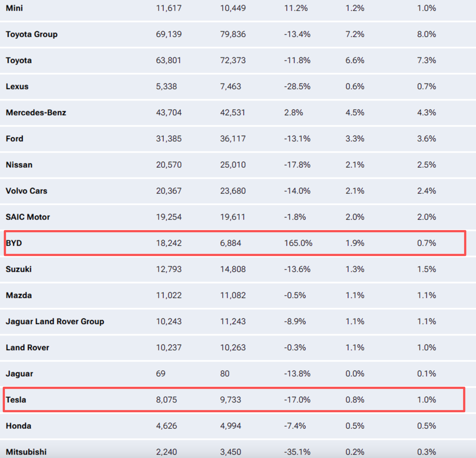Select the Mini brand name
Screen dimensions: 476x458
[x=14, y=8]
